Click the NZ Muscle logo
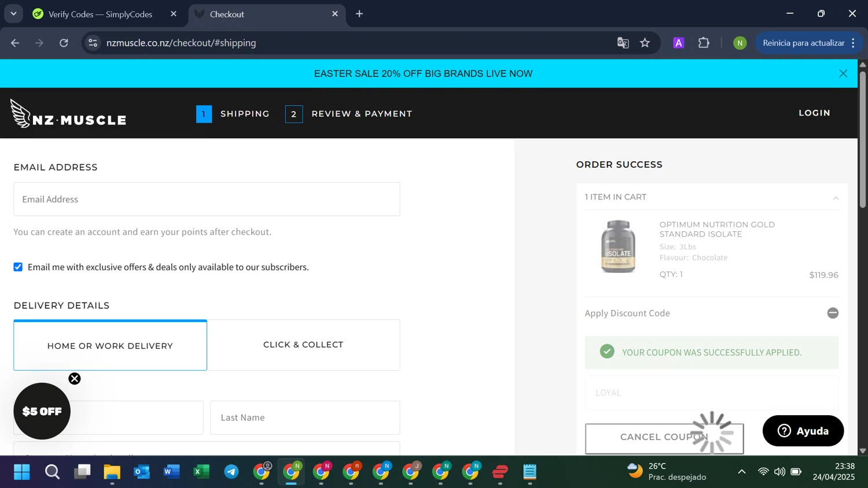The height and width of the screenshot is (488, 868). 68,113
